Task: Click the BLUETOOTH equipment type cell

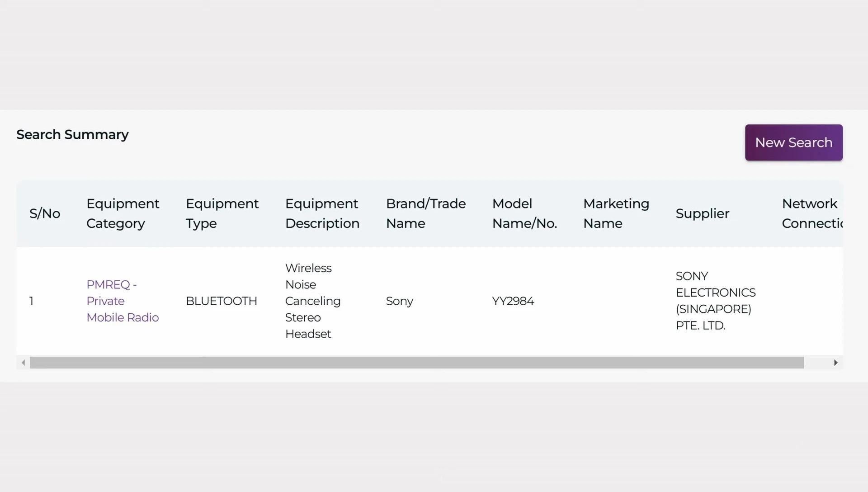Action: (222, 301)
